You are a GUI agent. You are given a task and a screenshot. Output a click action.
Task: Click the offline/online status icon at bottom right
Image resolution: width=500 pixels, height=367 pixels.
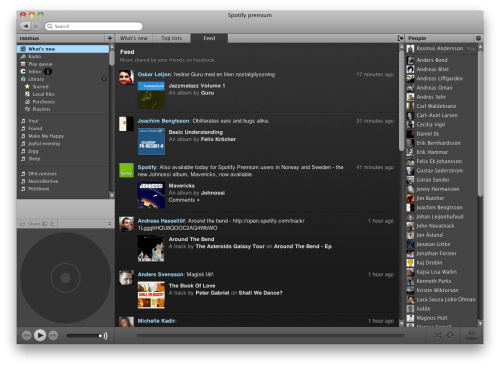coord(471,335)
